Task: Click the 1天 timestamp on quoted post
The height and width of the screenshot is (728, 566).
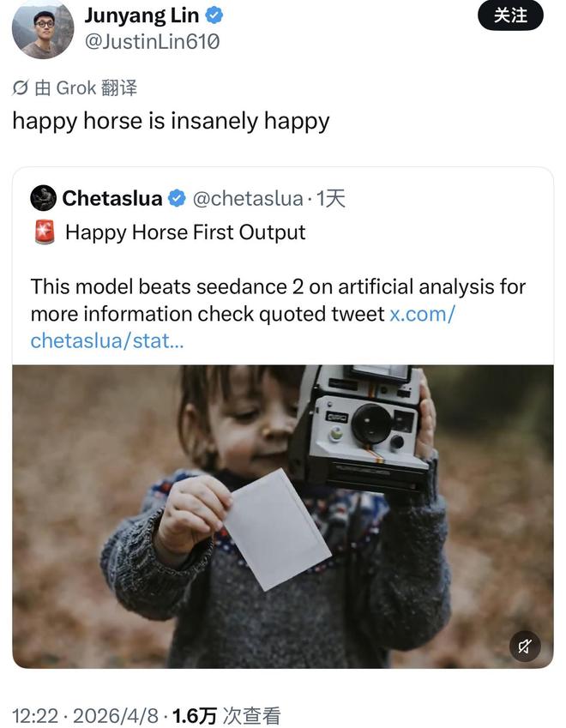Action: pos(331,199)
